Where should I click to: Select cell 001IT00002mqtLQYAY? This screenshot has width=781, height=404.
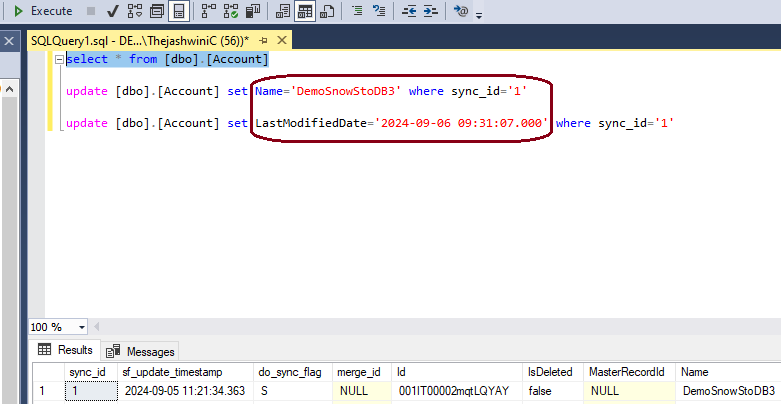(458, 391)
